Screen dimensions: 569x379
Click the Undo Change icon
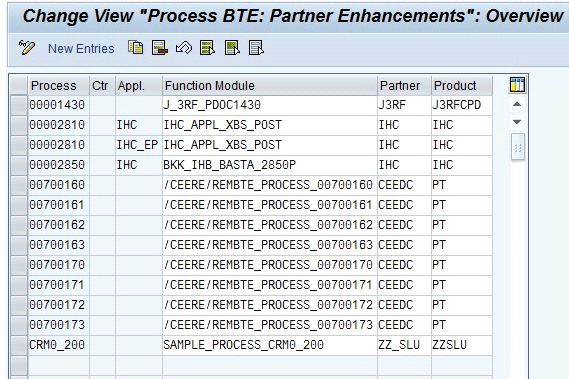pos(184,48)
